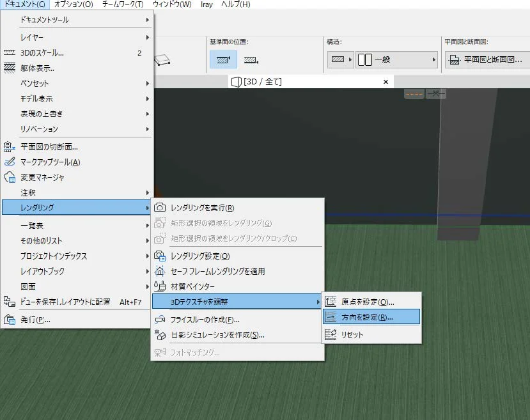Click the リセット texture reset icon
This screenshot has height=420, width=530.
tap(331, 334)
